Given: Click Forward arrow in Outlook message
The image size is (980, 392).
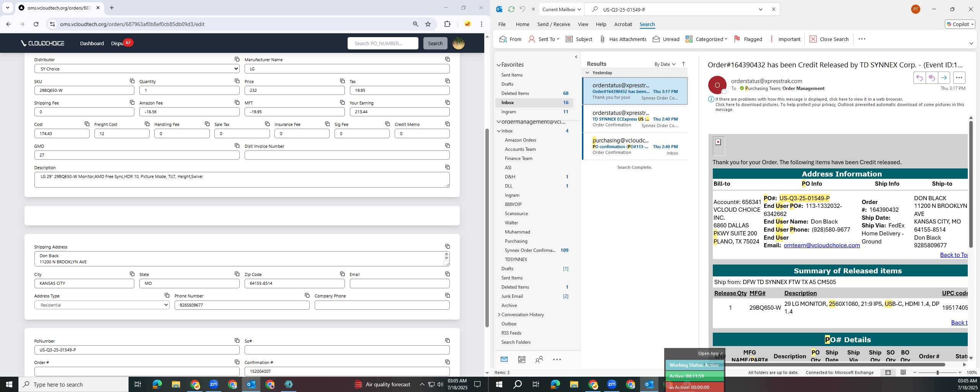Looking at the screenshot, I should [944, 78].
